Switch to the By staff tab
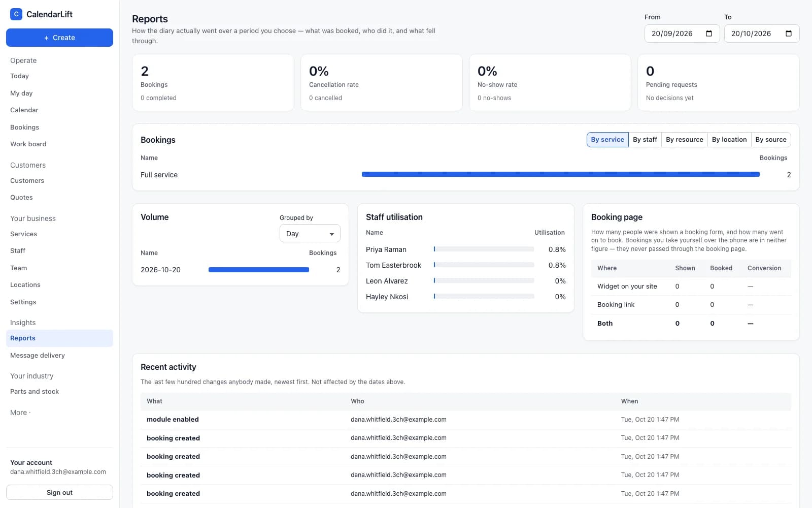Screen dimensions: 812x508 645,140
